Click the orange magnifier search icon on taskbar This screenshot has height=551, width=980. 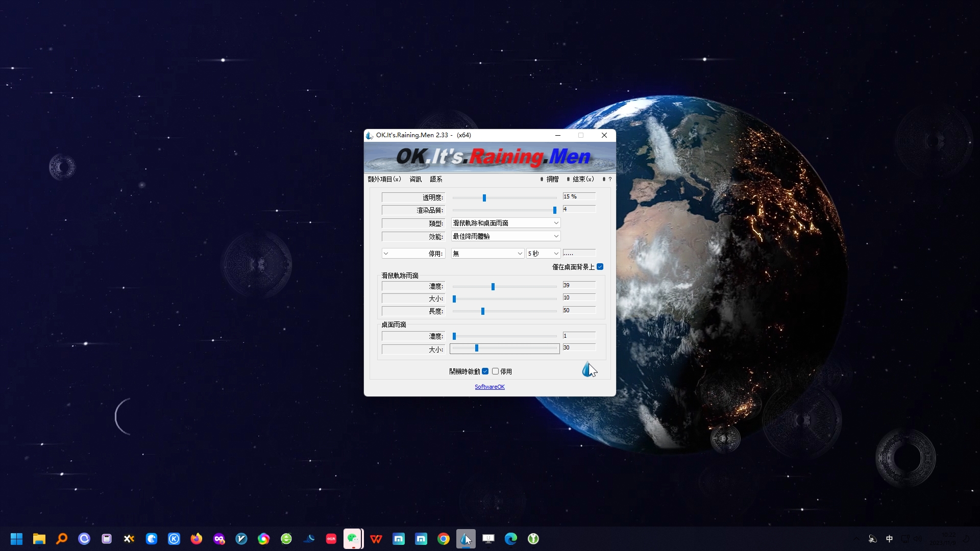pyautogui.click(x=62, y=539)
